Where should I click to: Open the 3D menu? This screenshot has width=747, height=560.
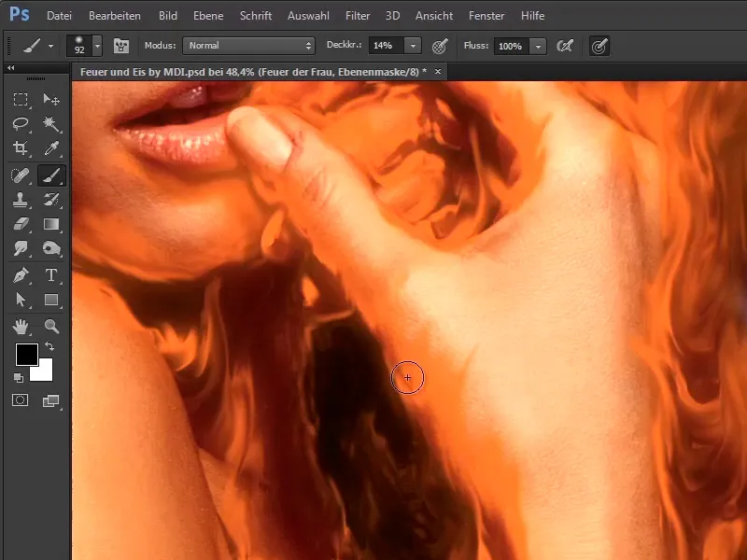[392, 16]
